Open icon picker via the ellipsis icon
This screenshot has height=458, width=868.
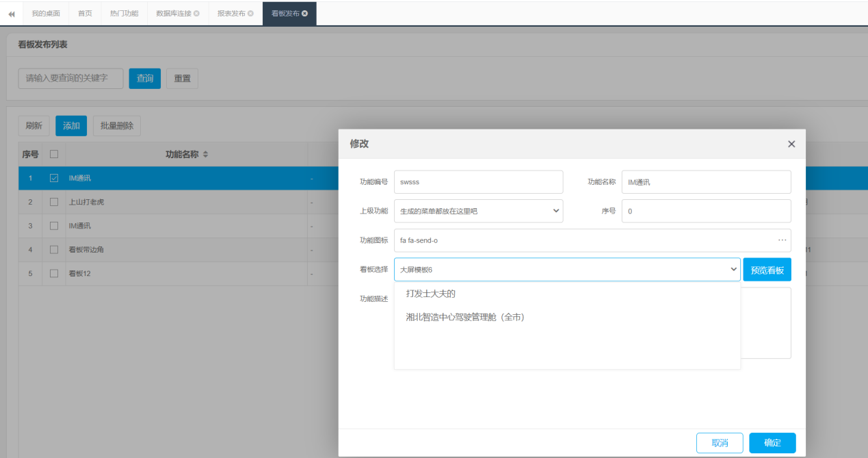[782, 240]
